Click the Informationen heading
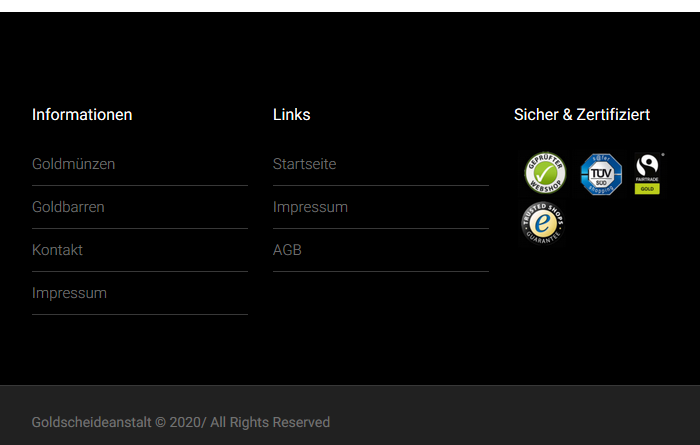This screenshot has width=700, height=445. point(82,115)
